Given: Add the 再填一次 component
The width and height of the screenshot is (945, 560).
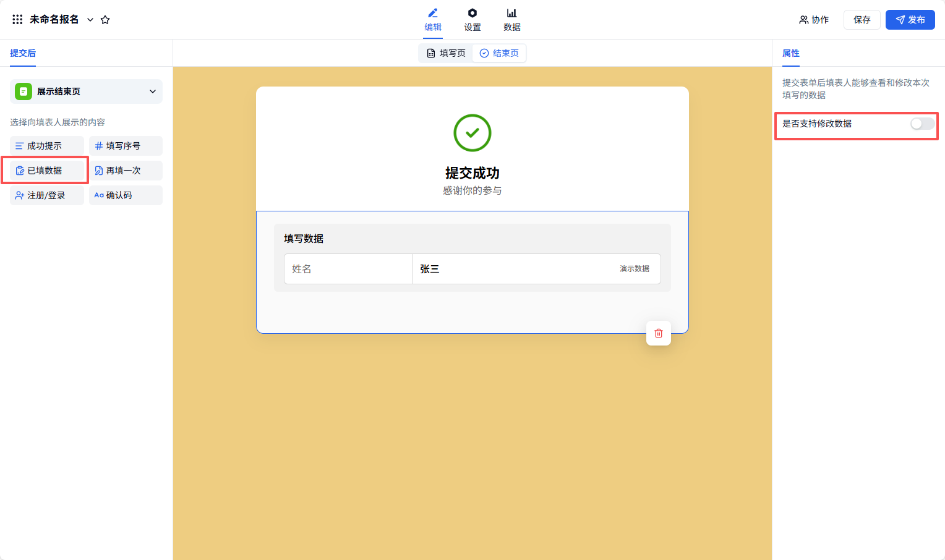Looking at the screenshot, I should 126,171.
